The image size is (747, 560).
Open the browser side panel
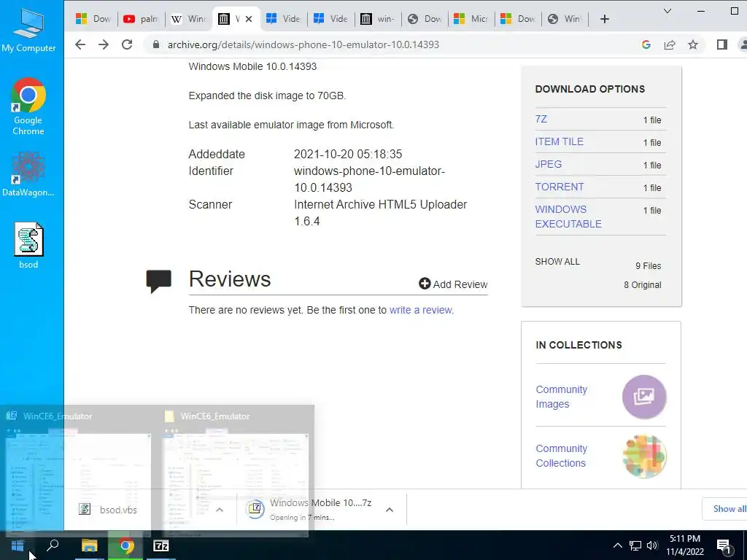click(x=721, y=44)
